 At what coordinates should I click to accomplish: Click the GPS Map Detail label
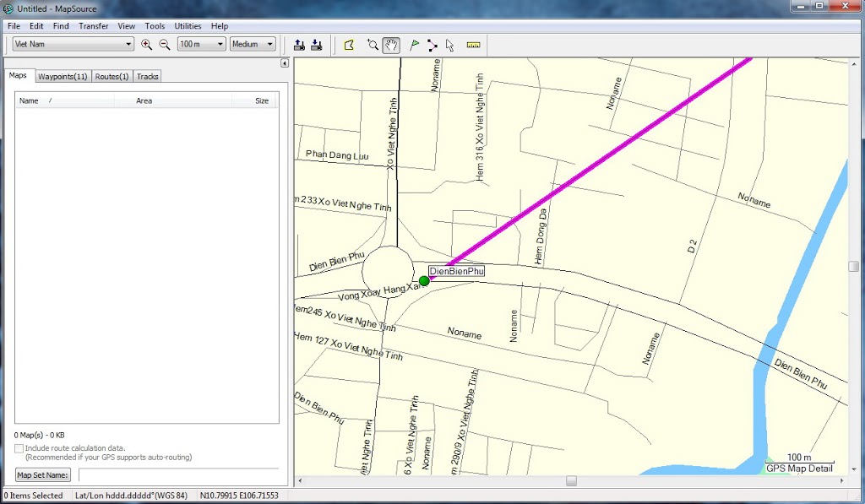point(799,469)
